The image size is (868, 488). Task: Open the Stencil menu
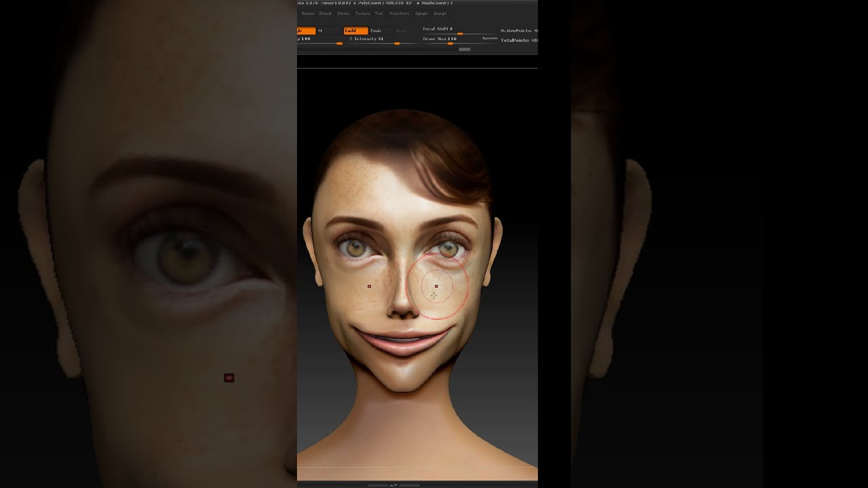pos(325,14)
